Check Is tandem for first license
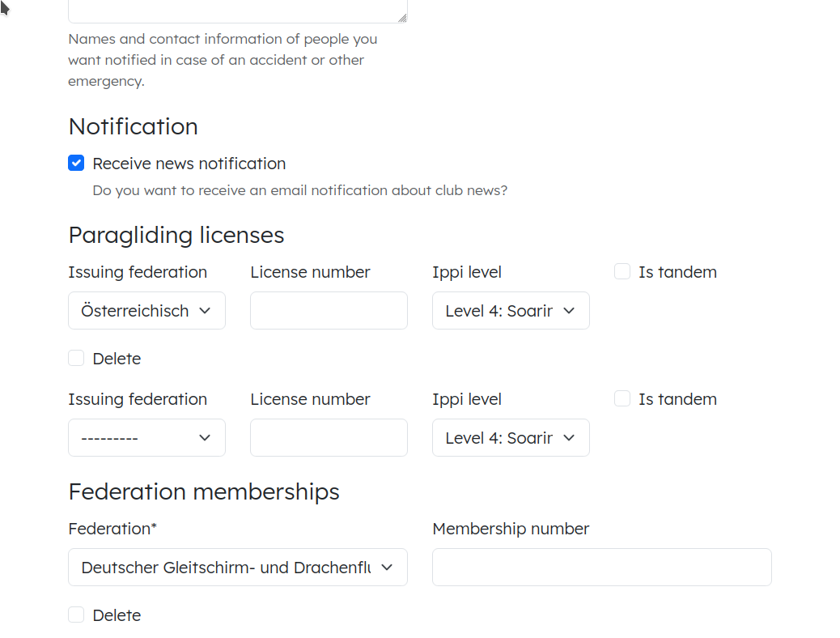Screen dimensions: 840x638 622,271
